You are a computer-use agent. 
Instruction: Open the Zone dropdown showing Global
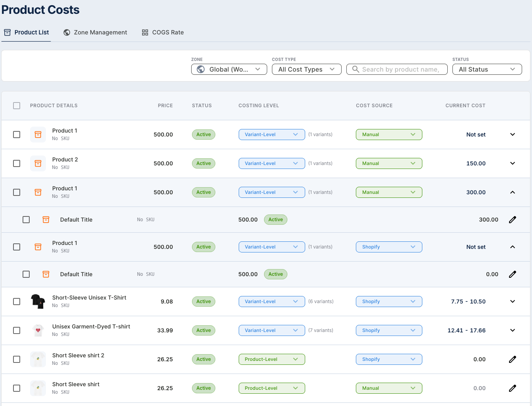tap(229, 69)
